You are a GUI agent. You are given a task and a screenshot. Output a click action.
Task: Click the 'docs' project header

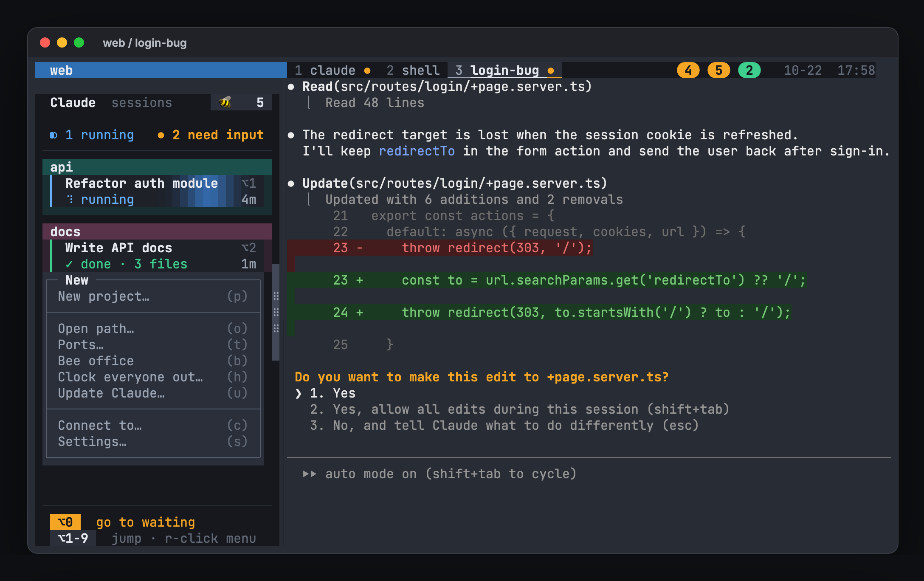coord(157,231)
